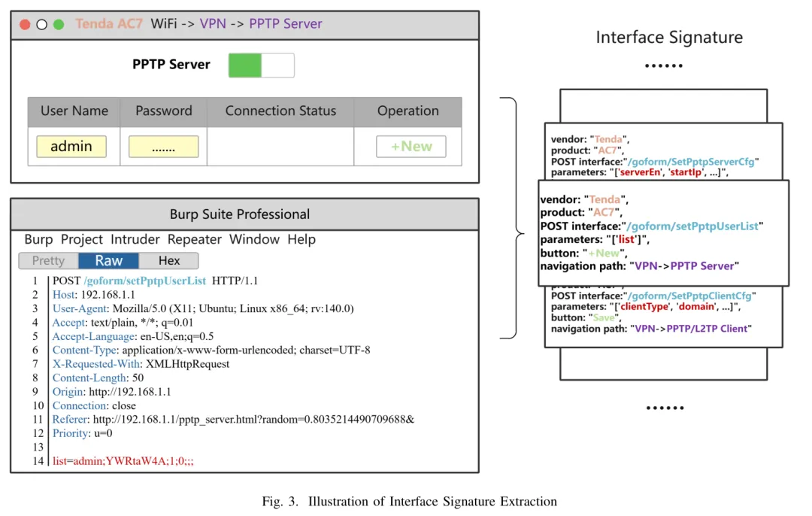The image size is (812, 516).
Task: Click the Burp Suite Professional title bar
Action: (244, 214)
